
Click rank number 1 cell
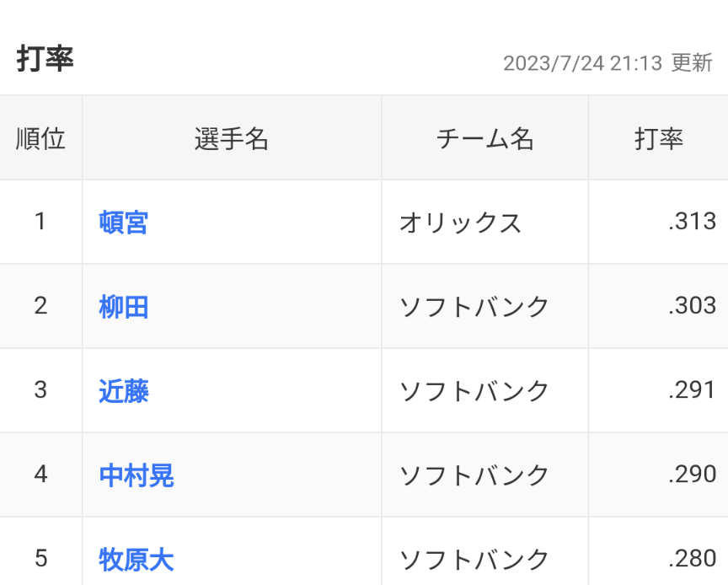coord(40,222)
